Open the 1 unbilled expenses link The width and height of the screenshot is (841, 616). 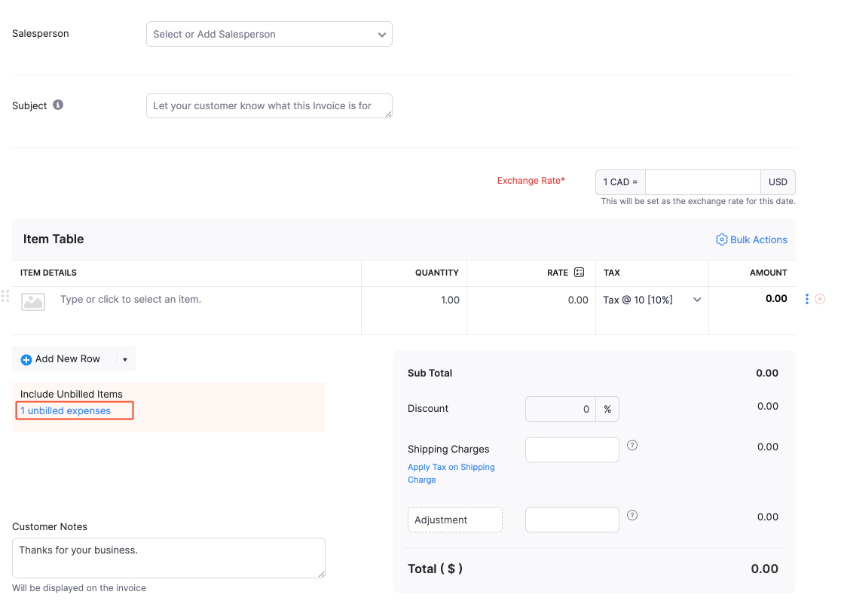click(66, 410)
